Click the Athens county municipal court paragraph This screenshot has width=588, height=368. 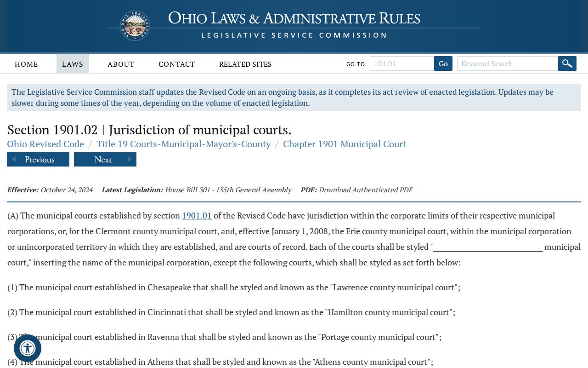tap(220, 362)
